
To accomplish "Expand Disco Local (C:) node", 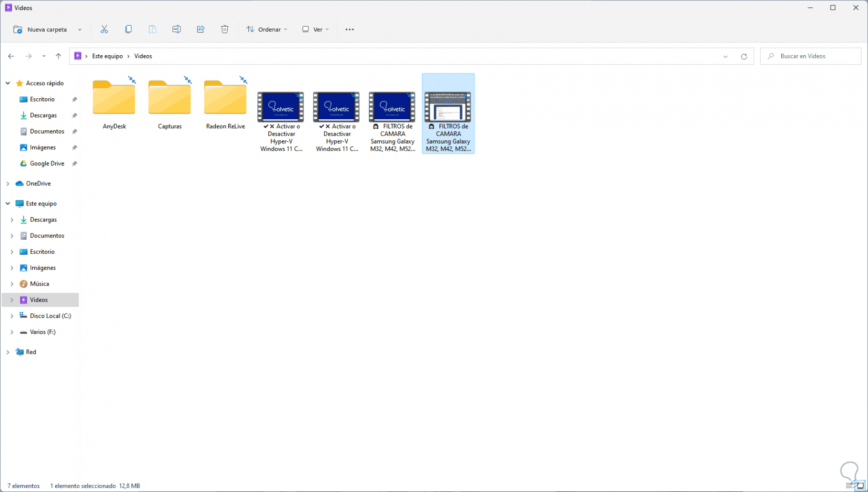I will [x=12, y=316].
